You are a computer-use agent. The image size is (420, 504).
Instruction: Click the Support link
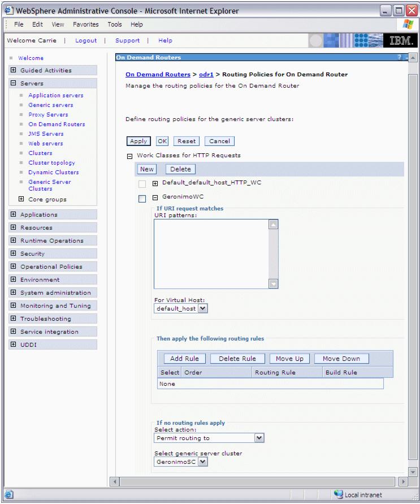point(128,41)
